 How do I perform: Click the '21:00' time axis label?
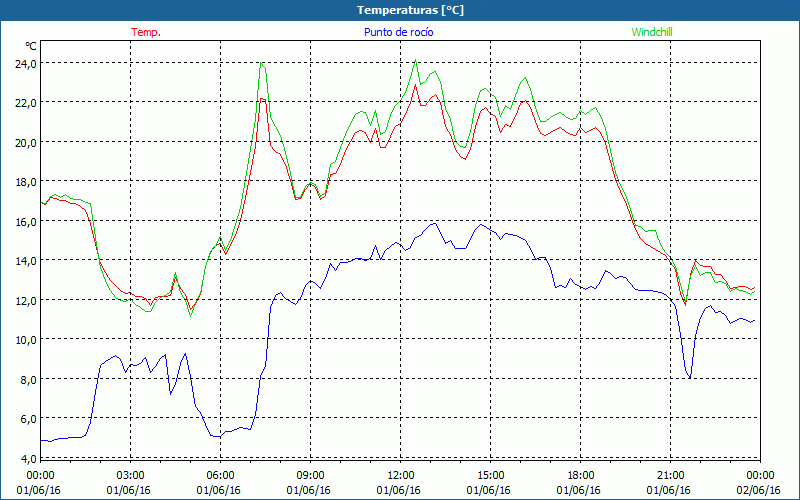tap(670, 476)
